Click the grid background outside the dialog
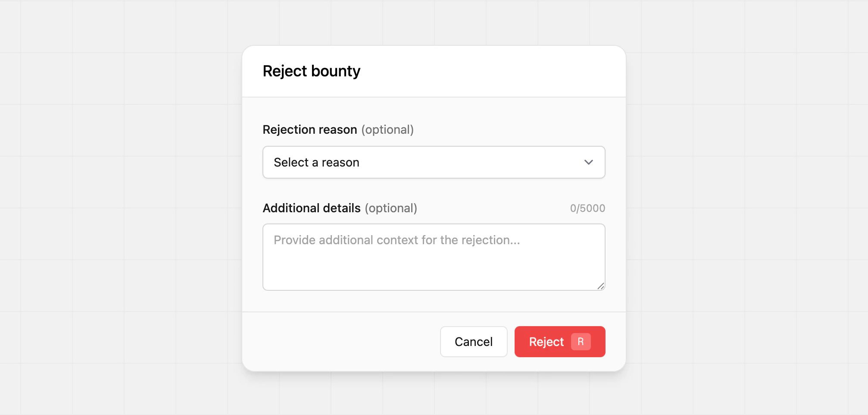The image size is (868, 415). [108, 207]
